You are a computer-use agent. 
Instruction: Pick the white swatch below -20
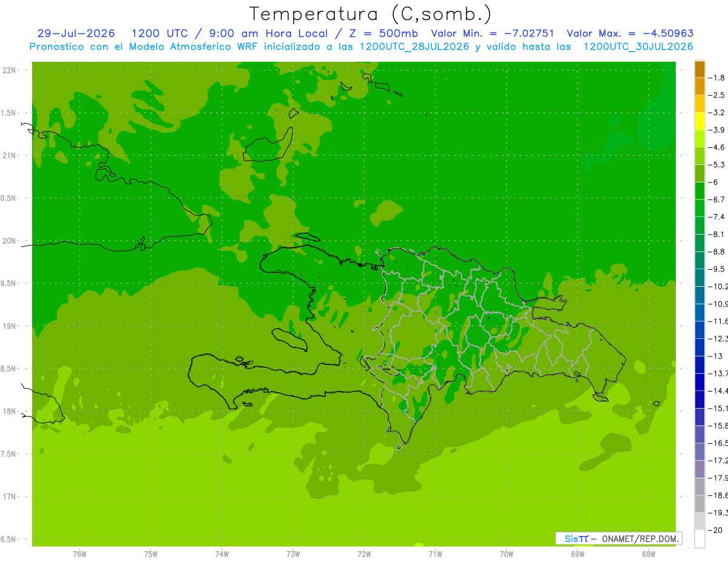(699, 539)
